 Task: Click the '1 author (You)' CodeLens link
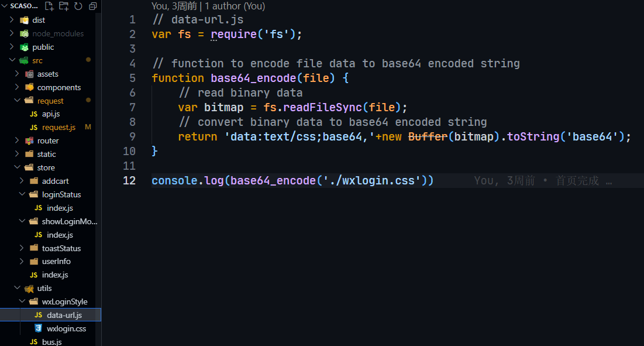[x=235, y=6]
